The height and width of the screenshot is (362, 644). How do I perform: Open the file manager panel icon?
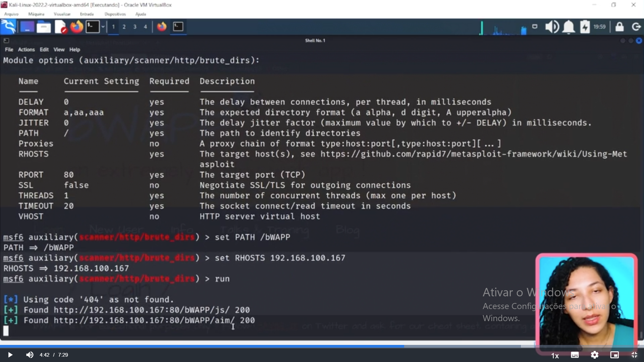click(x=44, y=27)
